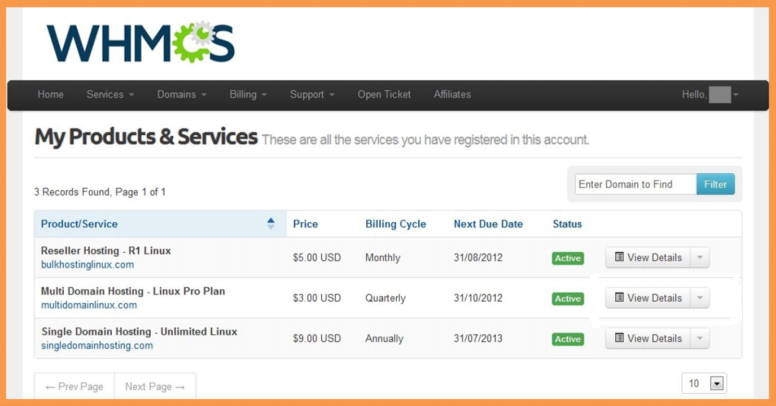View Details for Single Domain Hosting
This screenshot has width=776, height=406.
(x=648, y=339)
